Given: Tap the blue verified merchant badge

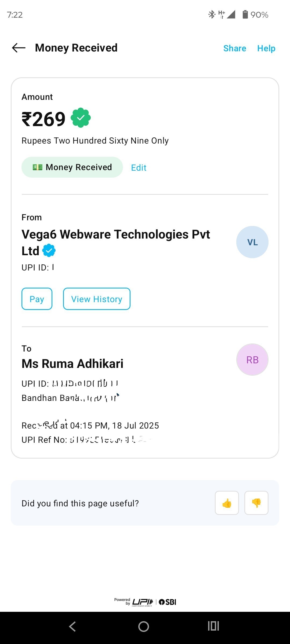Looking at the screenshot, I should coord(49,251).
